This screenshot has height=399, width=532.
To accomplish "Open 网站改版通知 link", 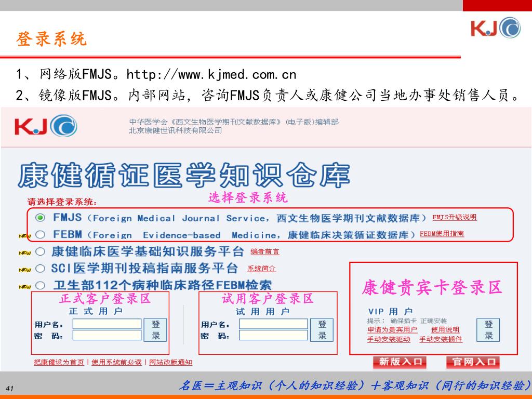I will coord(170,362).
